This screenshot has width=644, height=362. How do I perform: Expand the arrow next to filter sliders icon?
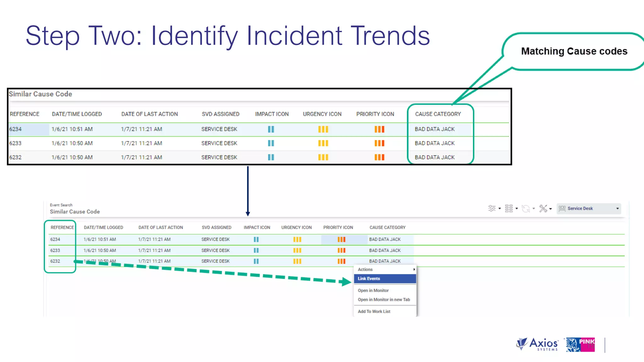click(x=500, y=209)
